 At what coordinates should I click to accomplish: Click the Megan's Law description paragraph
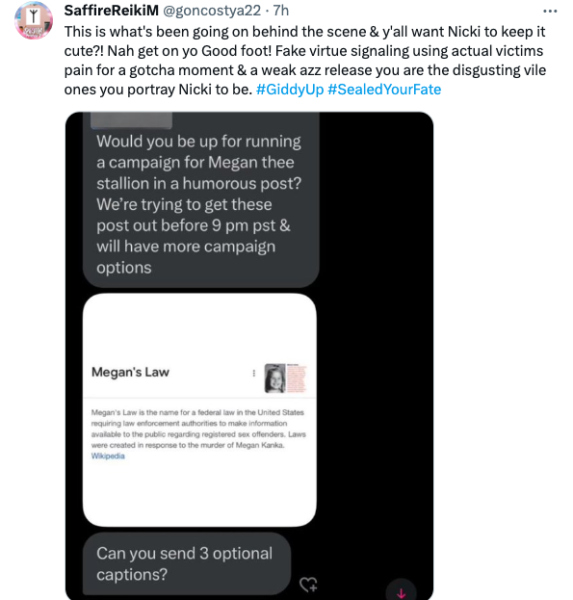198,429
